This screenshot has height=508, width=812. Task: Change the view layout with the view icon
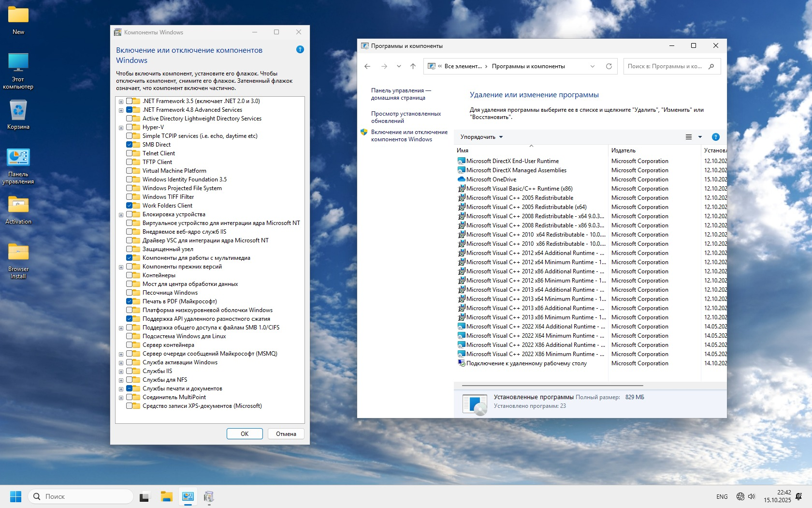click(x=689, y=137)
